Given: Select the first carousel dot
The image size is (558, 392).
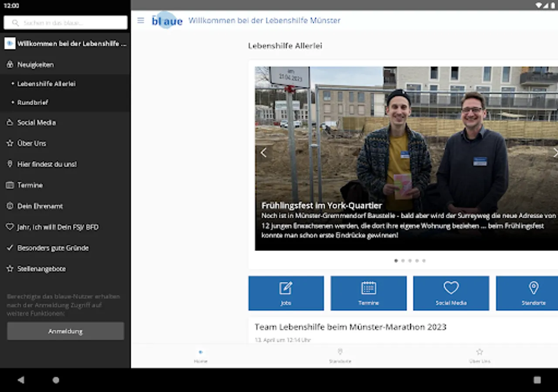Looking at the screenshot, I should point(396,260).
